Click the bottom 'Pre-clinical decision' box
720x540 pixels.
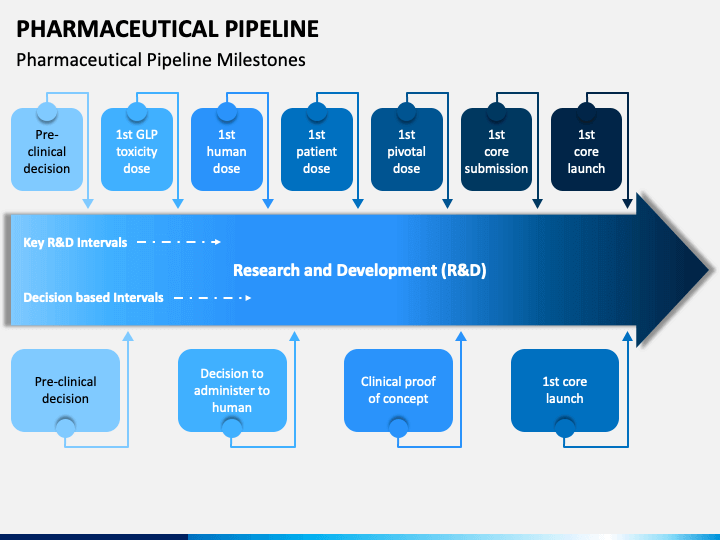66,390
